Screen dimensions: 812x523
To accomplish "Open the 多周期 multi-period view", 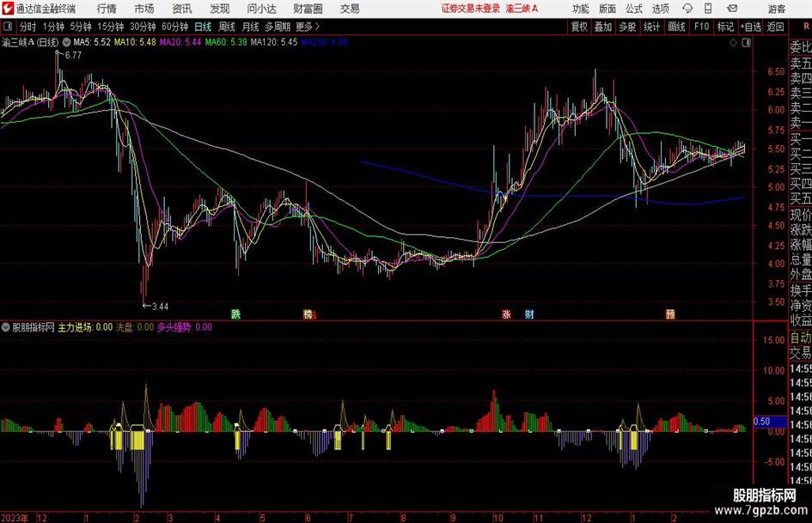I will (x=278, y=27).
